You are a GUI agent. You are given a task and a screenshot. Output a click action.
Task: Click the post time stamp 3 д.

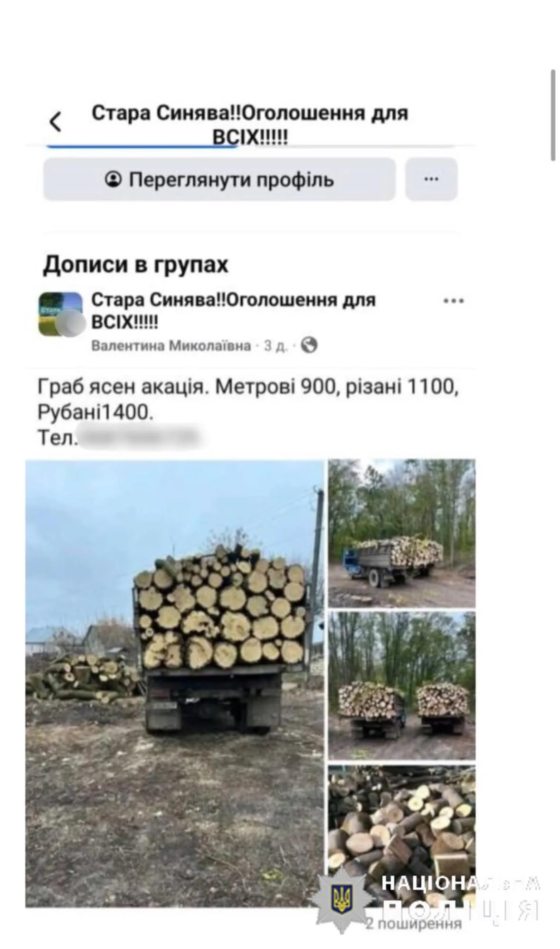tap(275, 345)
